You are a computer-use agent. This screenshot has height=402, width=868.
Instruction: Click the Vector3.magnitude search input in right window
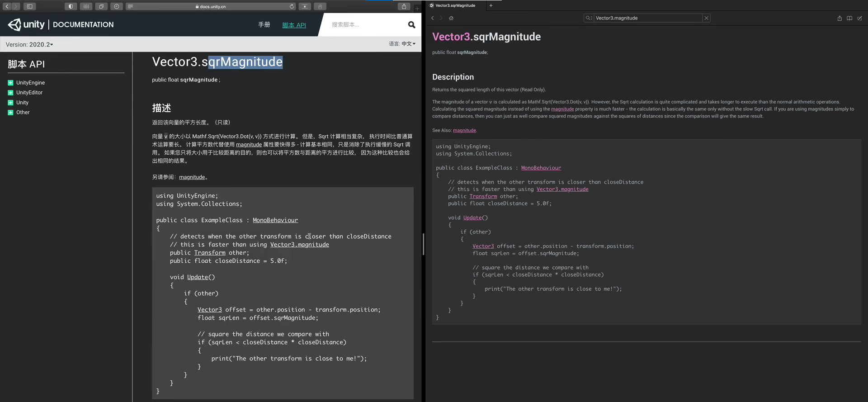(x=648, y=18)
